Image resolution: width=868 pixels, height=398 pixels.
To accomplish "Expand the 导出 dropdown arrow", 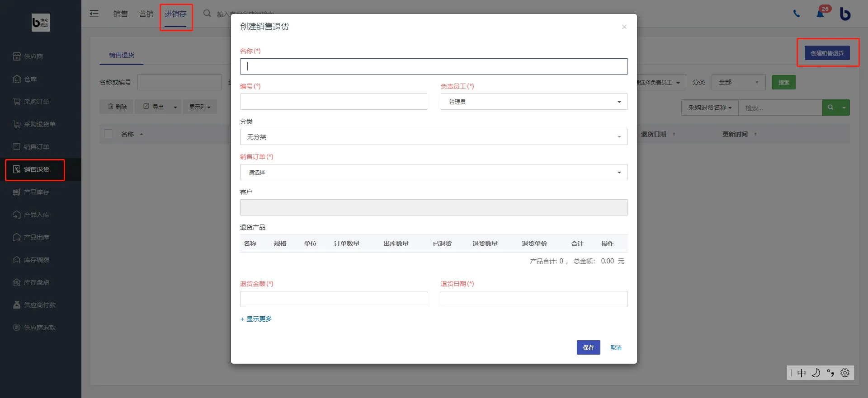I will click(175, 107).
